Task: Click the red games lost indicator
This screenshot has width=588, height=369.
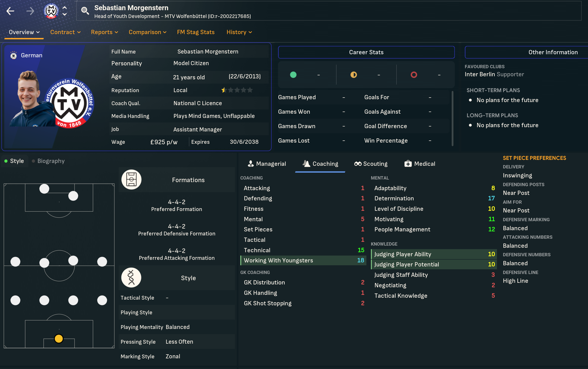Action: [414, 75]
